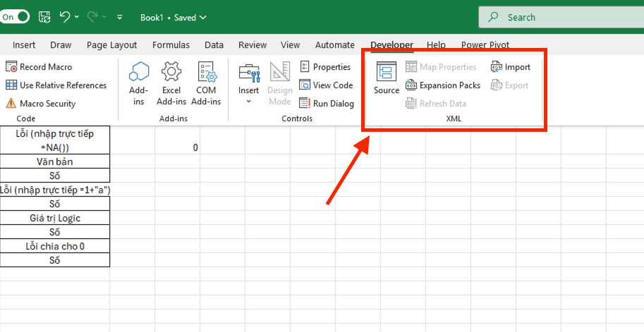Open COM Add-ins dialog

[x=206, y=83]
